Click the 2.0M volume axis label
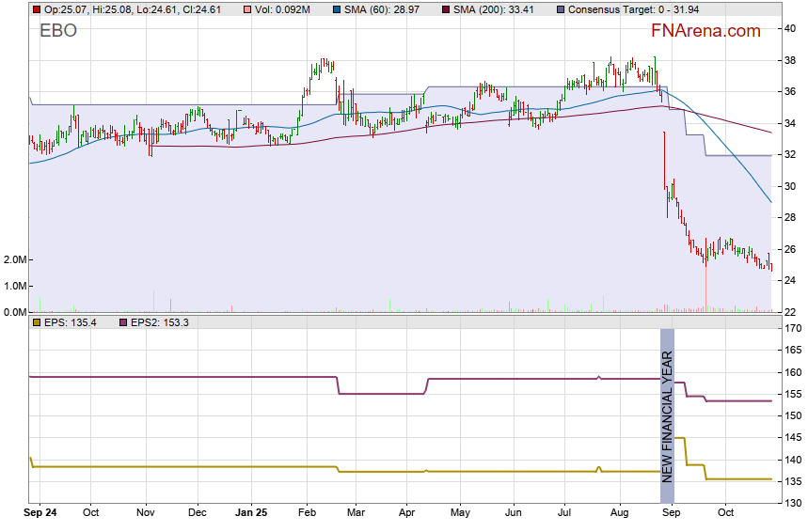808x532 pixels. (13, 259)
